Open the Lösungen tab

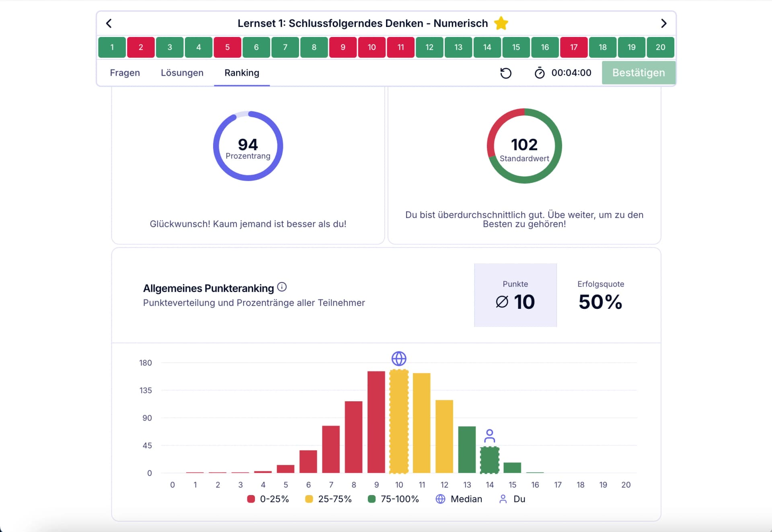point(182,73)
